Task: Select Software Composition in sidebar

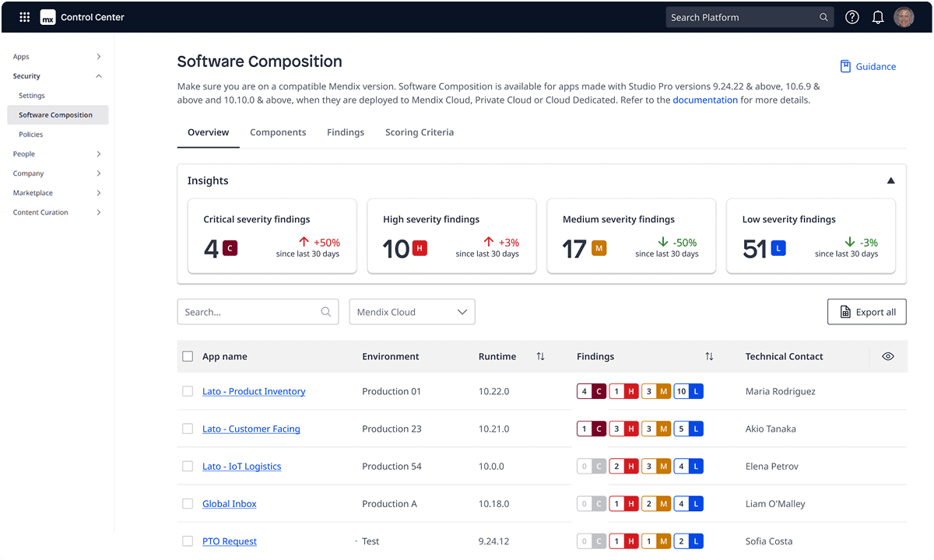Action: tap(58, 115)
